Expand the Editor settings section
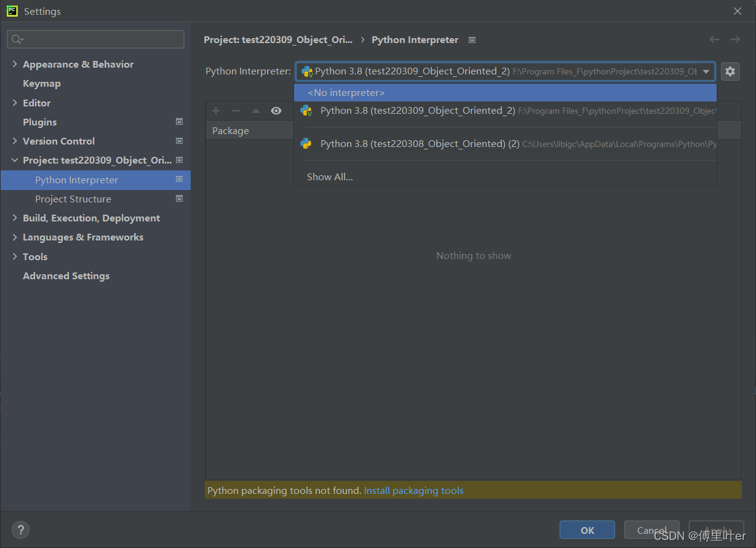 (x=15, y=103)
